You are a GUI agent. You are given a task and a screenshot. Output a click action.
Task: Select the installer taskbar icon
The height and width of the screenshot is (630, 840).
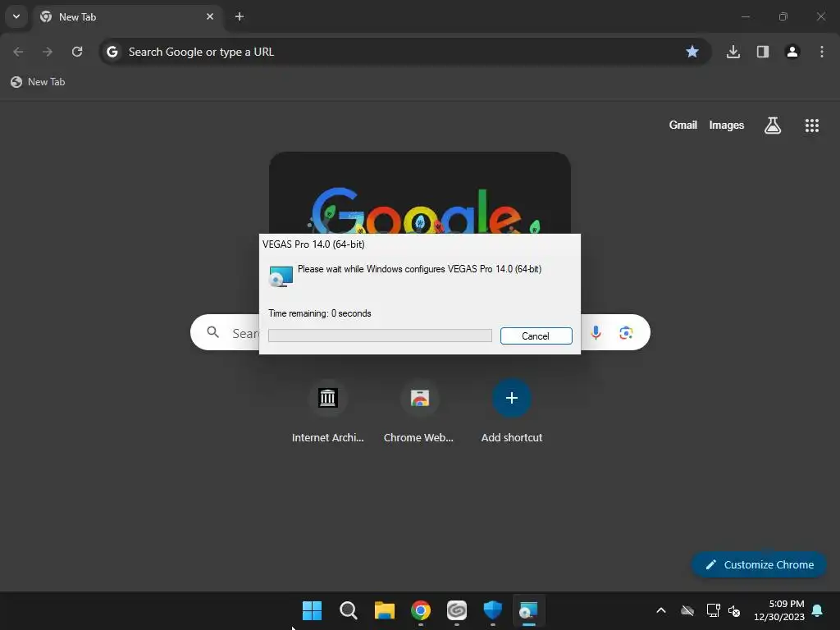529,610
